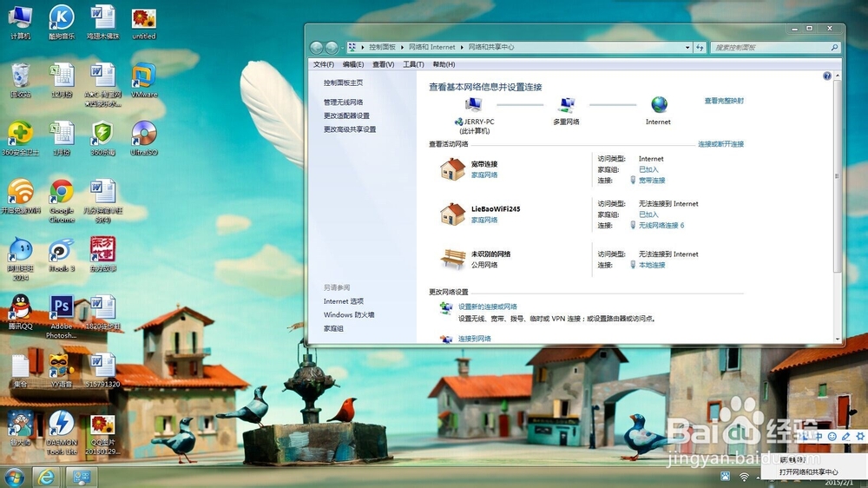868x488 pixels.
Task: Click the 控制面板 breadcrumb segment
Action: 382,47
